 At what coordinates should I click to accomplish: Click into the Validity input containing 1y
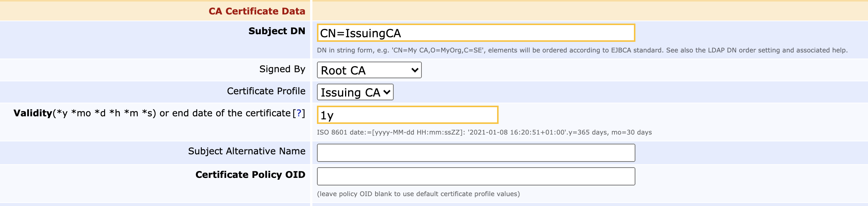pos(407,115)
